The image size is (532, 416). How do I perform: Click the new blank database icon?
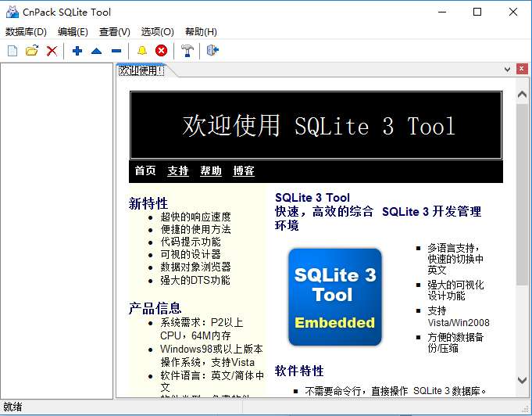12,51
